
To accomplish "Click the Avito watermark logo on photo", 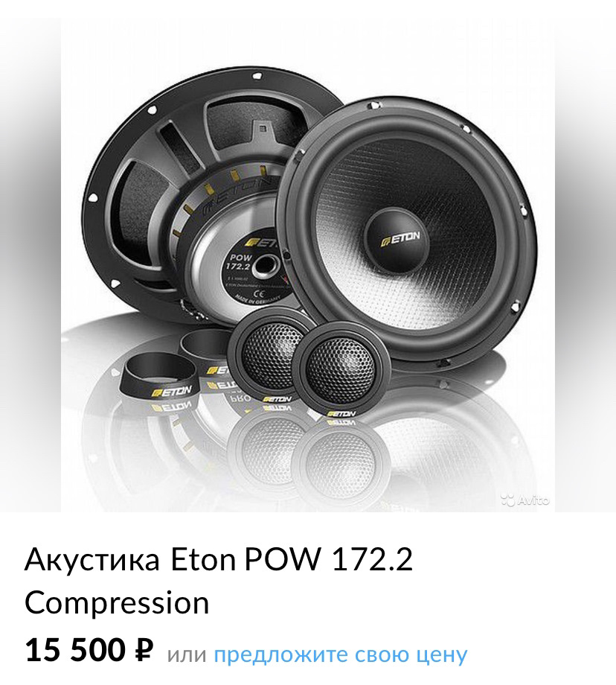I will click(524, 500).
